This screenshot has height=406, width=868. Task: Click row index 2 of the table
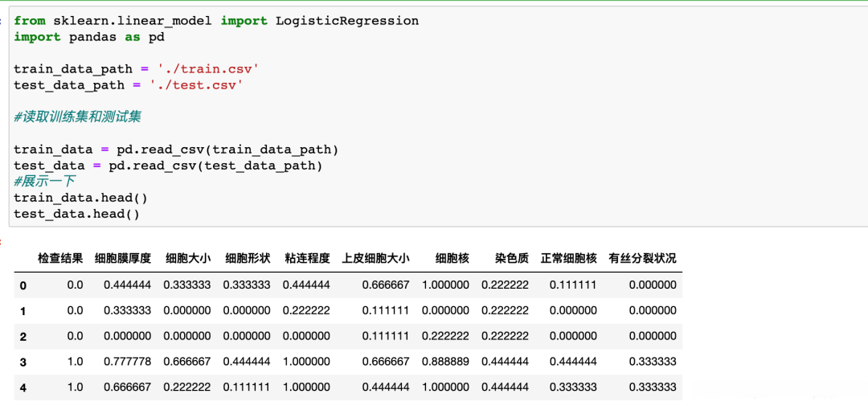(23, 337)
